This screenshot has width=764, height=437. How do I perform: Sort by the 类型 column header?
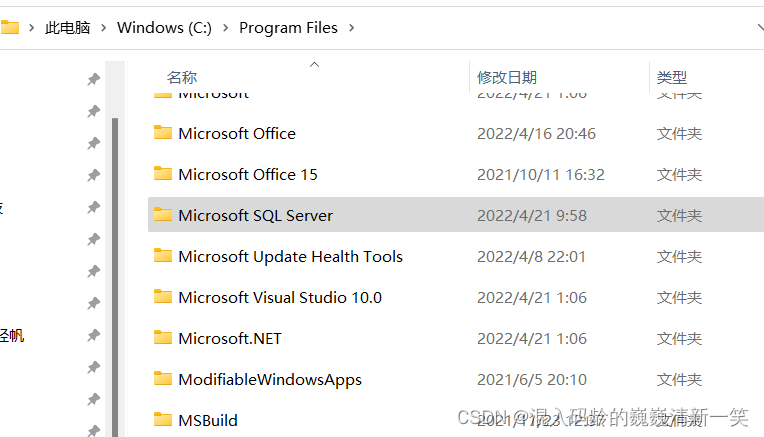(671, 77)
